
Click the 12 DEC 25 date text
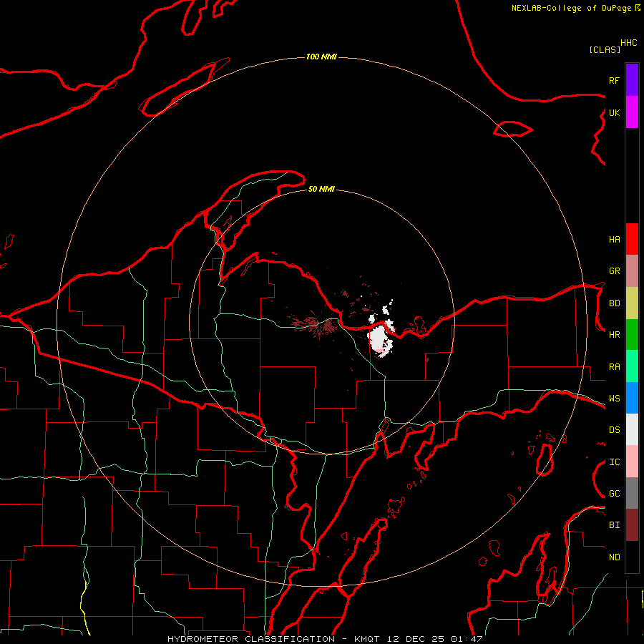point(416,639)
